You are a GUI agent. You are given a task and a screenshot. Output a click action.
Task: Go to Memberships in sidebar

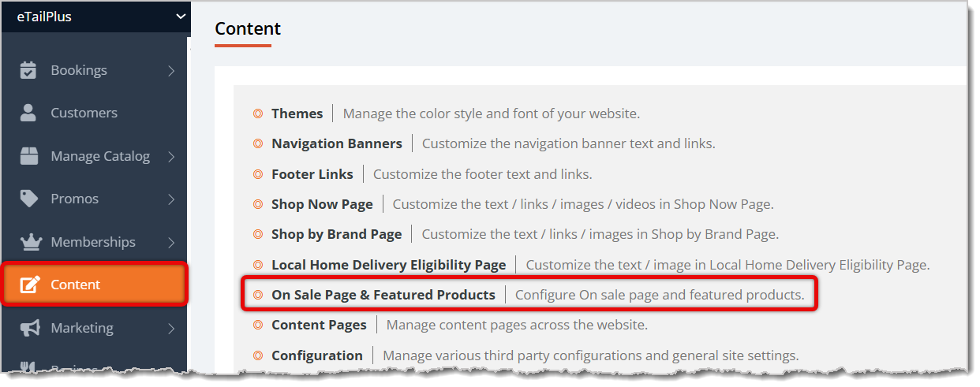[x=93, y=242]
